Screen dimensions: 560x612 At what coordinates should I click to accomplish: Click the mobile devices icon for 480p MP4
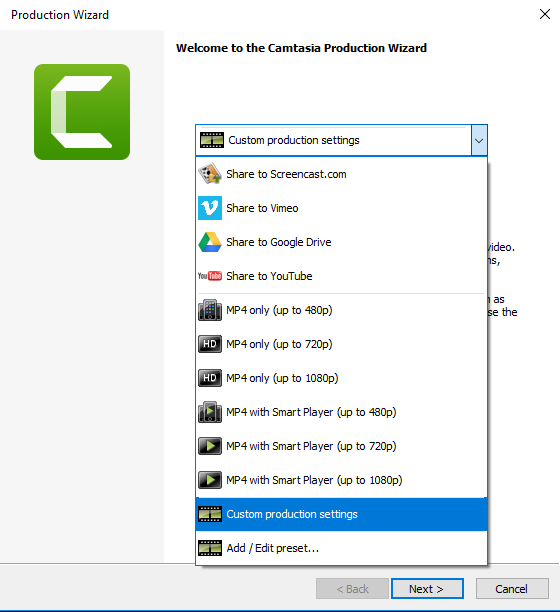(210, 310)
